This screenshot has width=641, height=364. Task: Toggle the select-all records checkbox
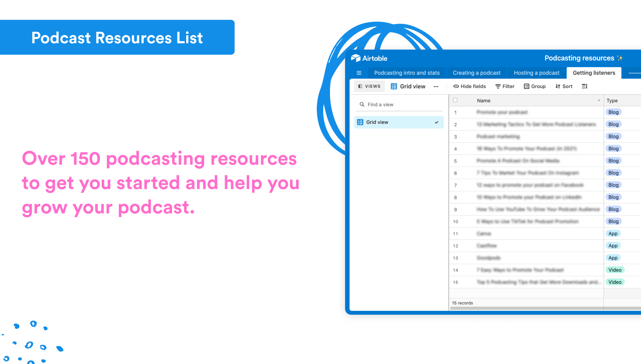[455, 100]
